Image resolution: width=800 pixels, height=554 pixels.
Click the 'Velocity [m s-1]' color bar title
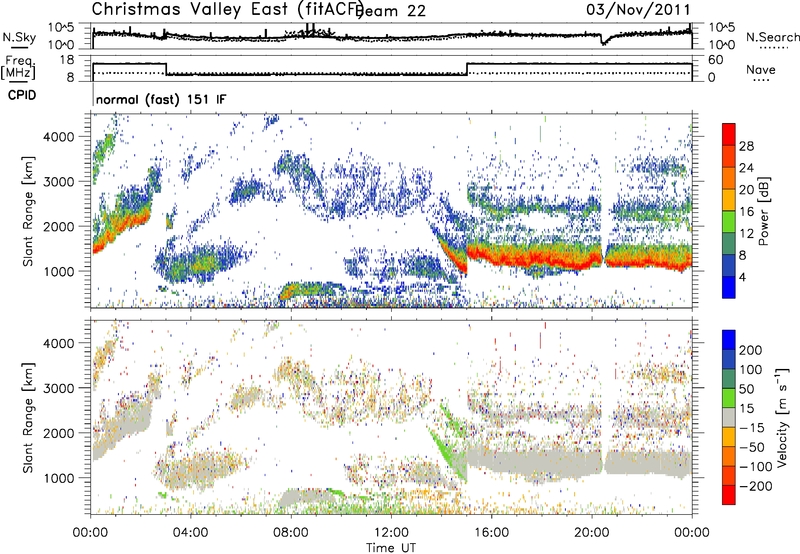click(x=782, y=417)
